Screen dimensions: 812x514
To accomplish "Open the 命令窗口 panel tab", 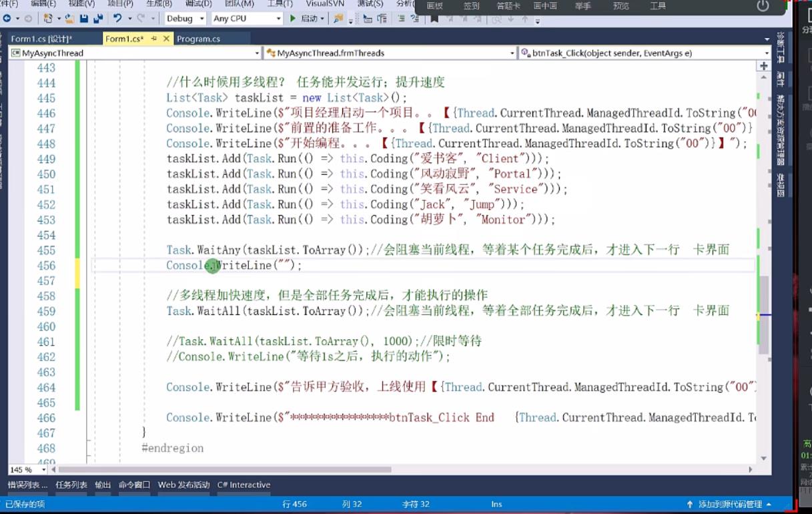I will tap(134, 485).
